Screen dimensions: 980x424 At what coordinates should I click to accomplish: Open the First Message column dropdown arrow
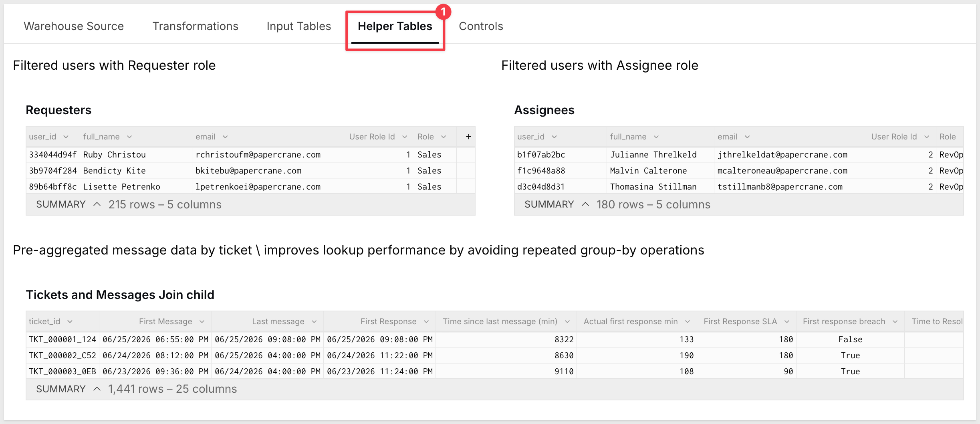coord(202,321)
